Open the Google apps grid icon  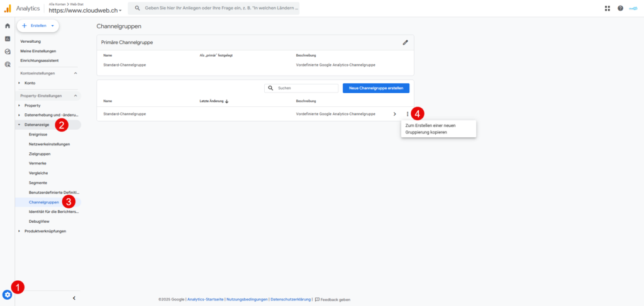(x=607, y=8)
